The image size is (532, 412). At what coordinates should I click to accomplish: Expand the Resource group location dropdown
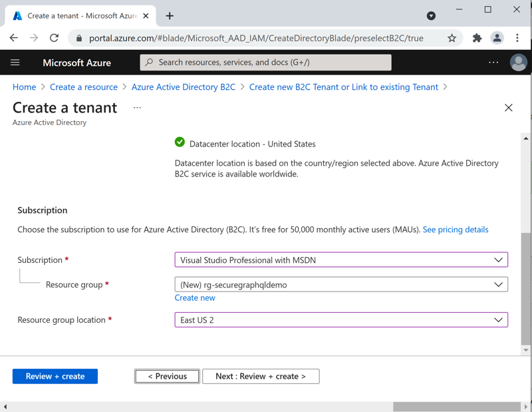point(341,320)
